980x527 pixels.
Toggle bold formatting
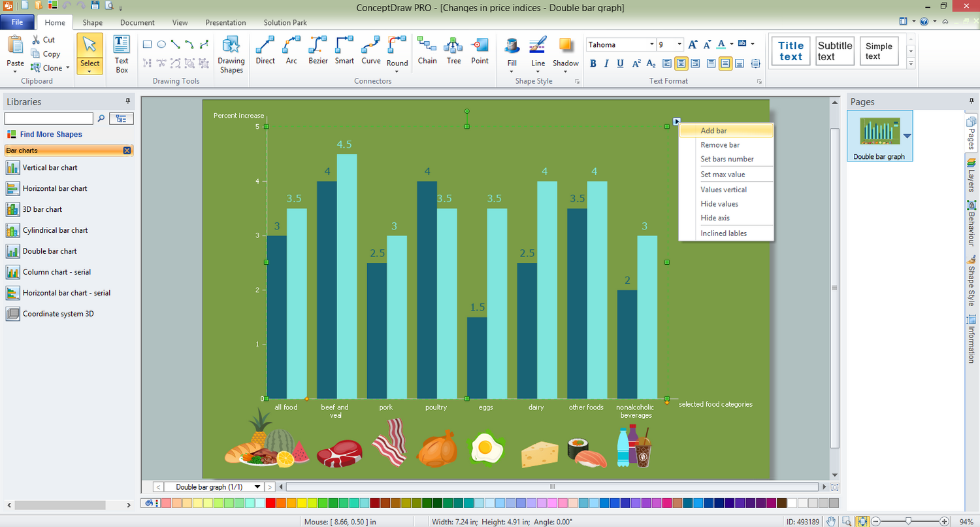[593, 63]
